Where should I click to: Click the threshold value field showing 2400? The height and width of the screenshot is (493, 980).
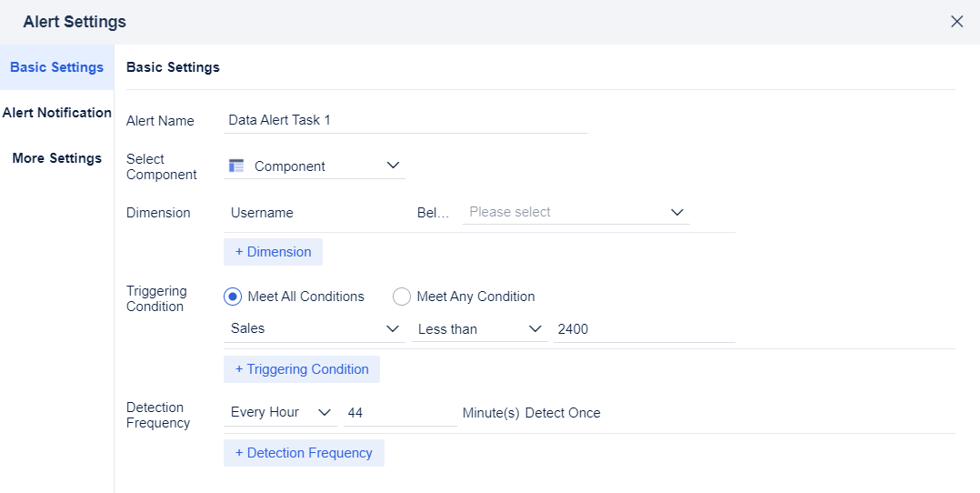(x=644, y=329)
